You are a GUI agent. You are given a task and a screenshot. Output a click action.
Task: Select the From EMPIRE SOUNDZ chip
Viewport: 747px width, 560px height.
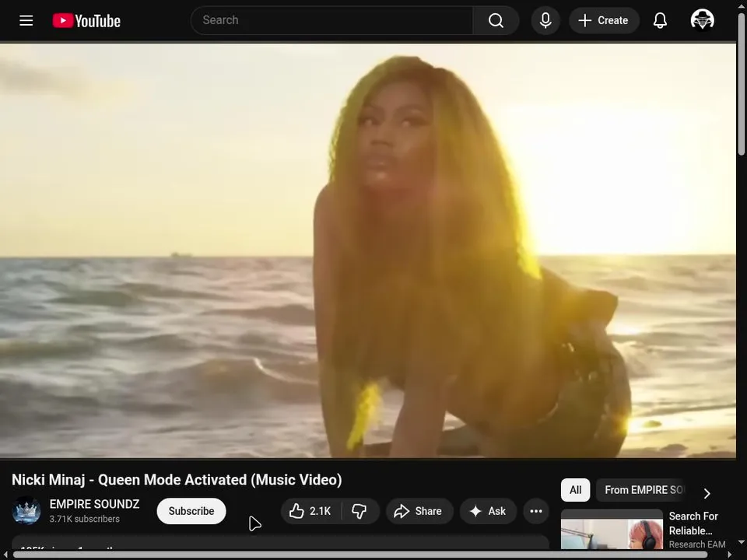[x=642, y=490]
